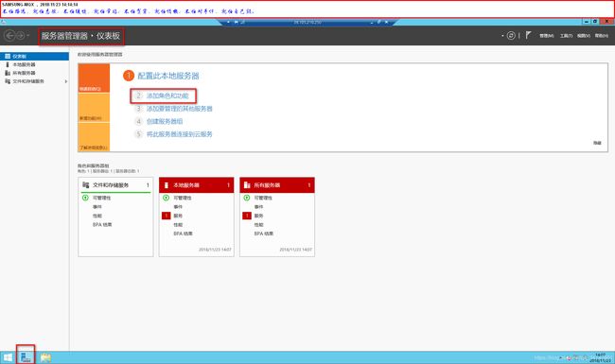The height and width of the screenshot is (364, 615).
Task: Click the red alert badge in 所有服务器 tile
Action: [247, 216]
